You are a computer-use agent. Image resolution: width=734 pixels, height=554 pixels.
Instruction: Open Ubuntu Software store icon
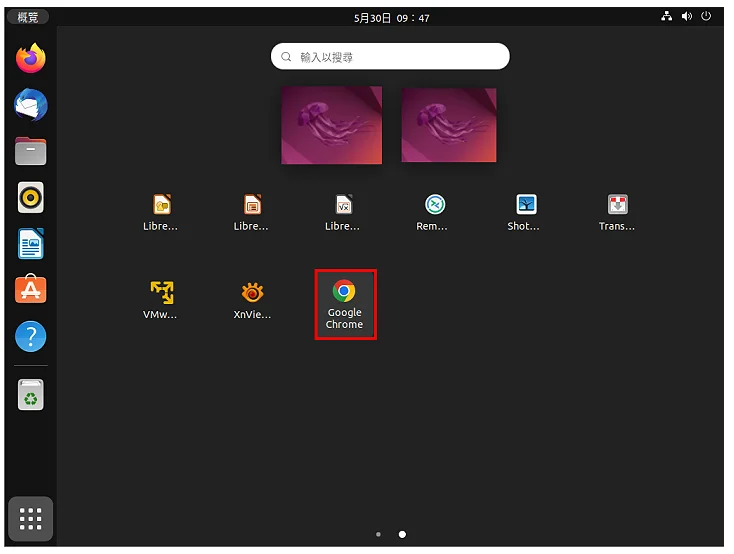[x=30, y=289]
